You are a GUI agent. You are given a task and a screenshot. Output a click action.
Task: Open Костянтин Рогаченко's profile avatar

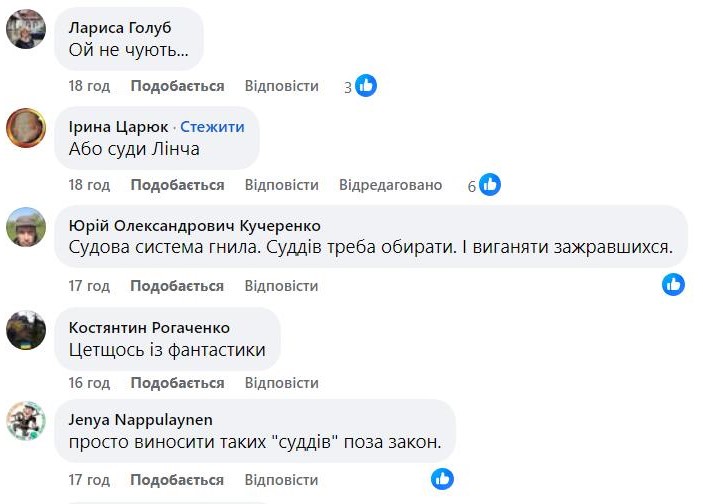(26, 328)
